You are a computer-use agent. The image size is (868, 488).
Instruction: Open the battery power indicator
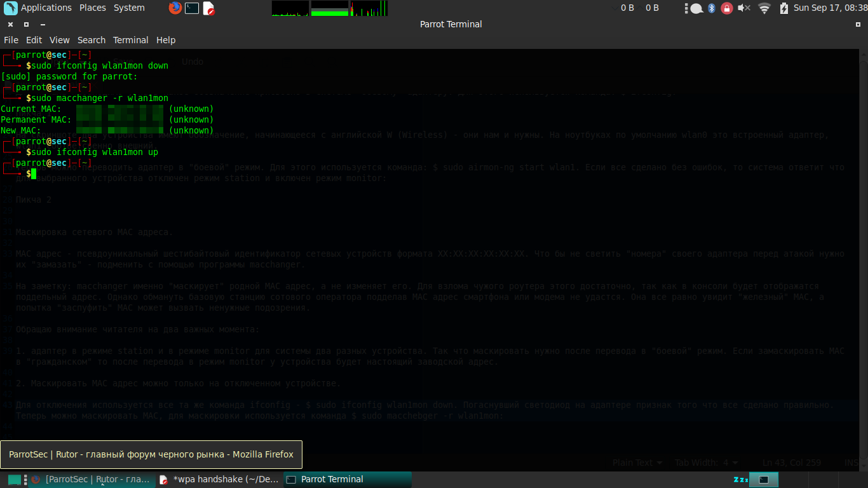pos(783,8)
